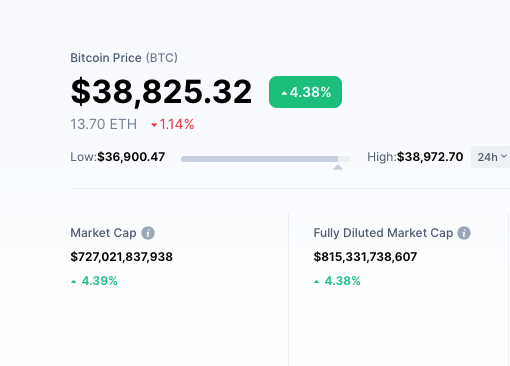Click the red down arrow beside 1.14%

[154, 125]
